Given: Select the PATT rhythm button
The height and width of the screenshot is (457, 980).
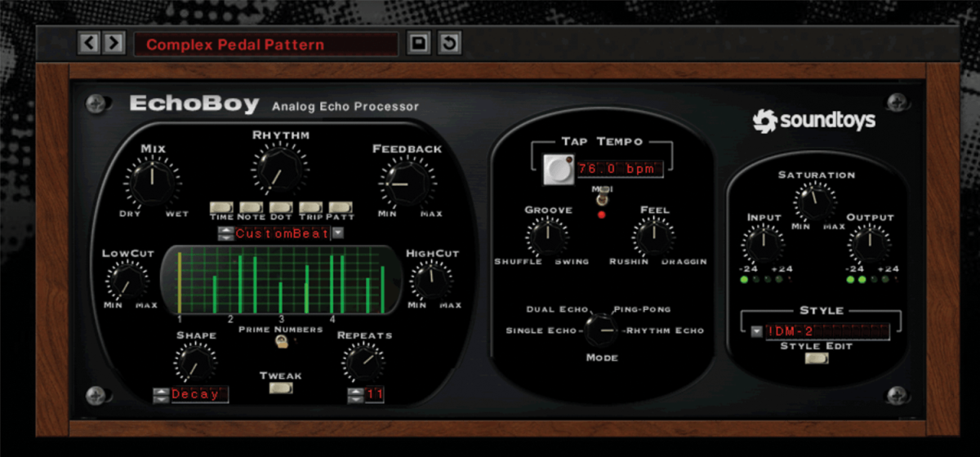Looking at the screenshot, I should pyautogui.click(x=341, y=207).
